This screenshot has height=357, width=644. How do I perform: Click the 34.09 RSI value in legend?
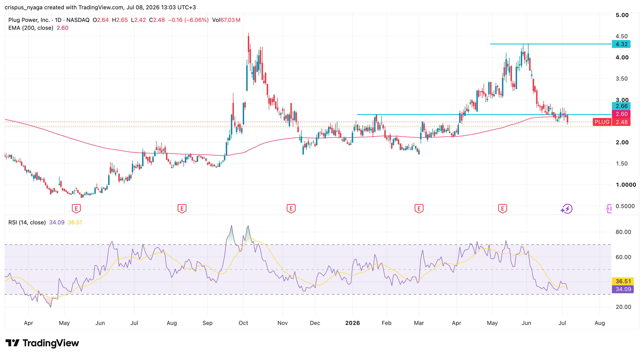click(x=57, y=222)
